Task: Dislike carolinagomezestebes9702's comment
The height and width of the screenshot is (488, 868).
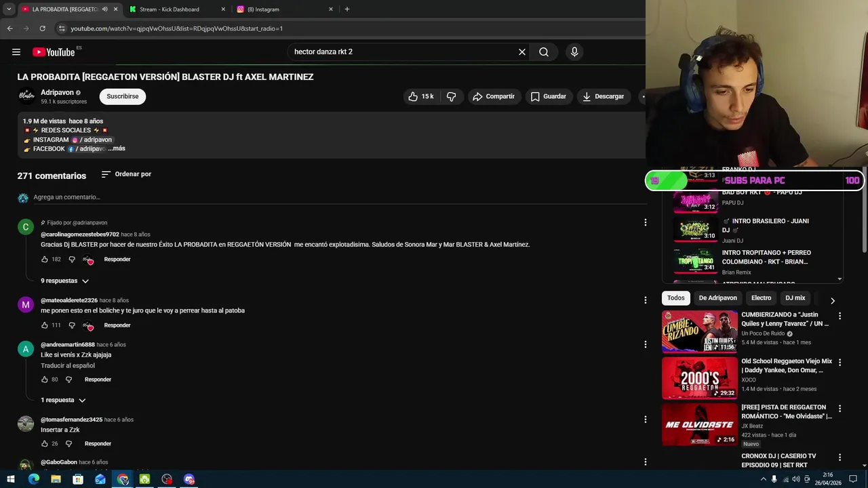Action: click(x=72, y=260)
